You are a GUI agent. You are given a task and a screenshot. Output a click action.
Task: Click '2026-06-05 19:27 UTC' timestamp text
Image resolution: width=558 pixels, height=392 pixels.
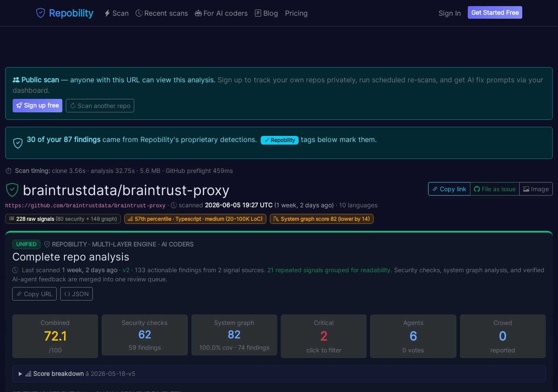[239, 205]
